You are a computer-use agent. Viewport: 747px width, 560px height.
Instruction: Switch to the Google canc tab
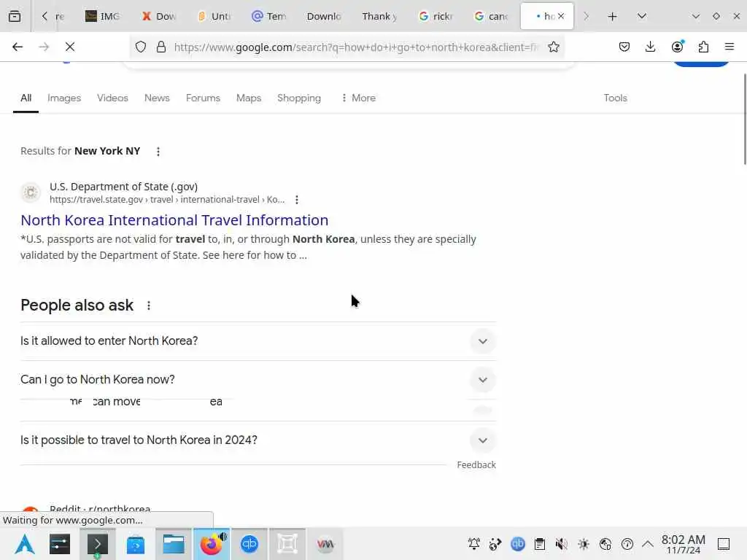tap(491, 16)
